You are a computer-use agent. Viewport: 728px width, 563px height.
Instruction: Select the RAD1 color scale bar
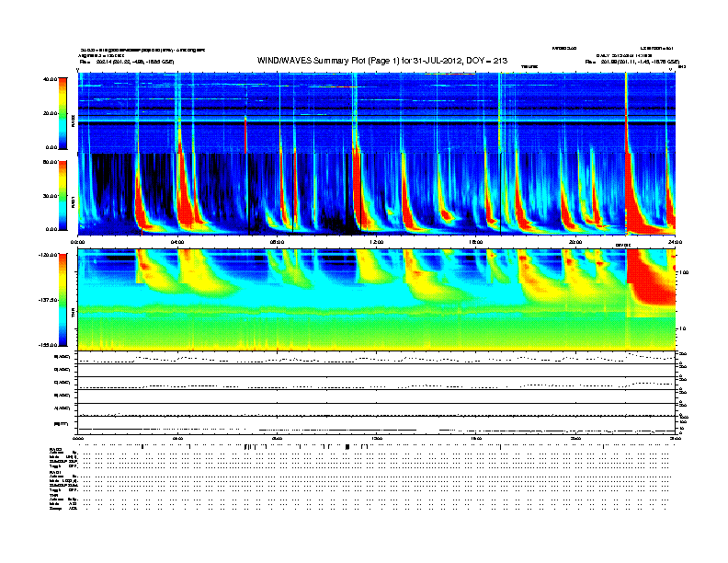coord(63,196)
